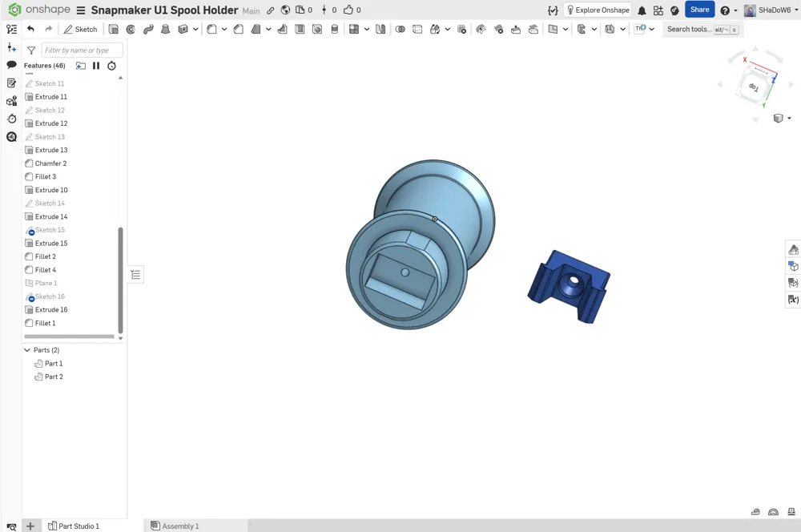
Task: Open the Configuration panel icon
Action: pyautogui.click(x=793, y=266)
